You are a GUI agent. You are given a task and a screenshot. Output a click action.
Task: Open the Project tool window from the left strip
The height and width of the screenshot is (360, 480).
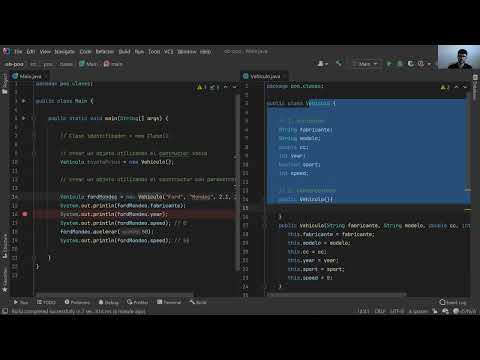pos(5,84)
